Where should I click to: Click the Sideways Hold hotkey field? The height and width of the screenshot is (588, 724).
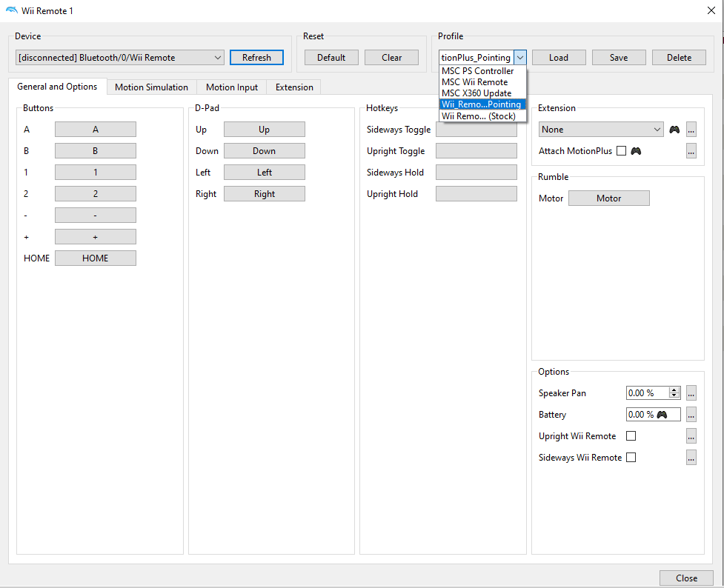(476, 172)
